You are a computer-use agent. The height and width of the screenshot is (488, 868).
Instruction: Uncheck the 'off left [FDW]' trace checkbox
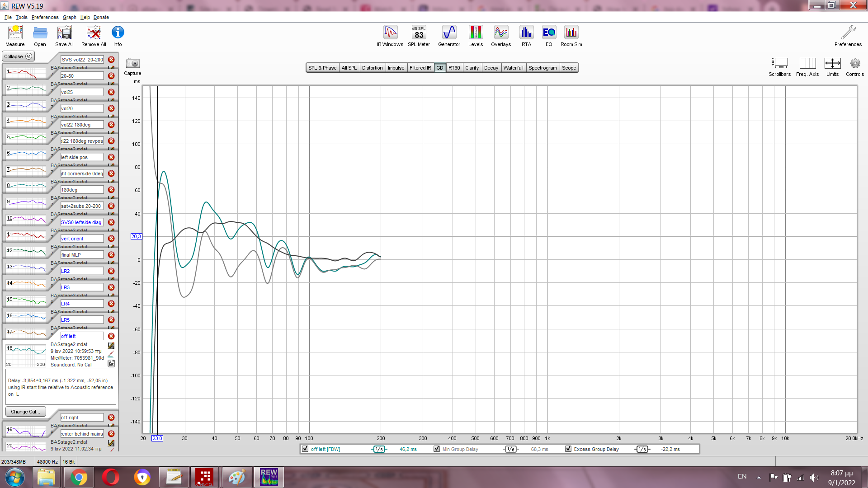(x=305, y=449)
